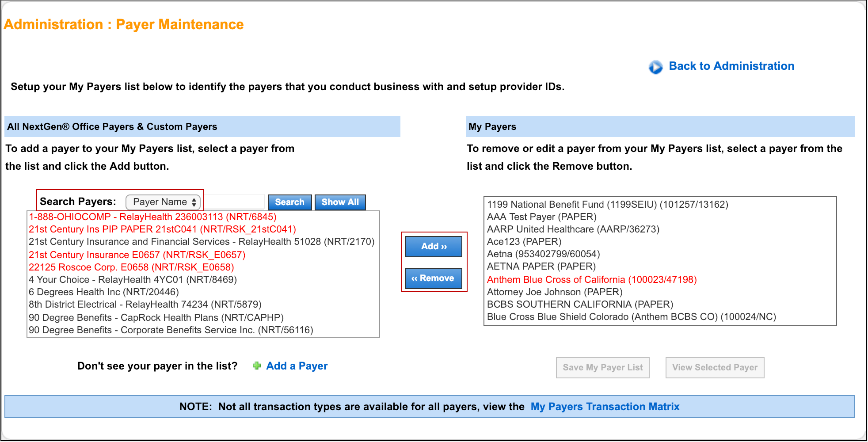Select AARP United Healthcare in My Payers
This screenshot has width=868, height=442.
[x=660, y=229]
